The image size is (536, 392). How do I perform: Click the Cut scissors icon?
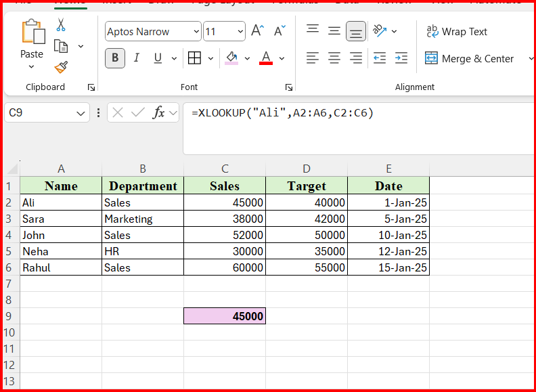61,24
